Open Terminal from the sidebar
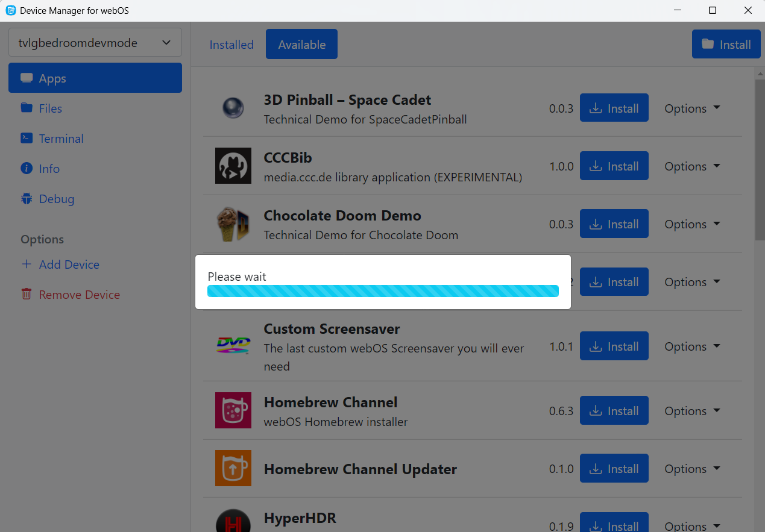765x532 pixels. pos(61,139)
